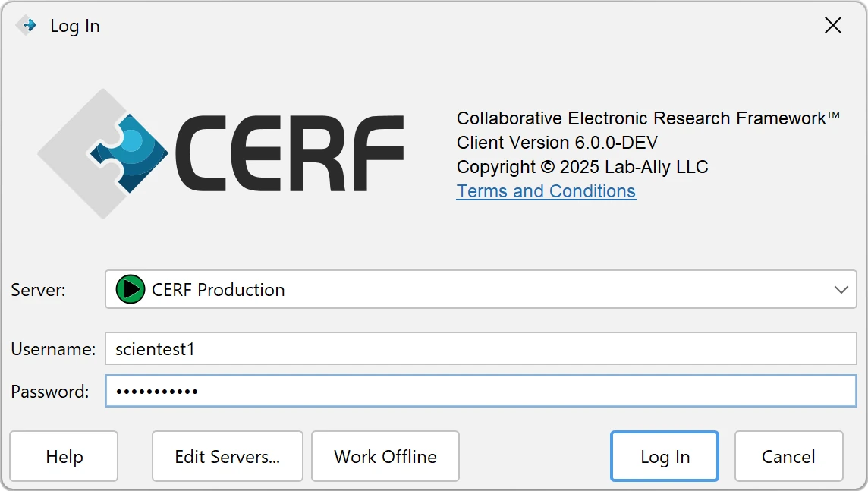
Task: Click the masked password dots
Action: point(156,391)
